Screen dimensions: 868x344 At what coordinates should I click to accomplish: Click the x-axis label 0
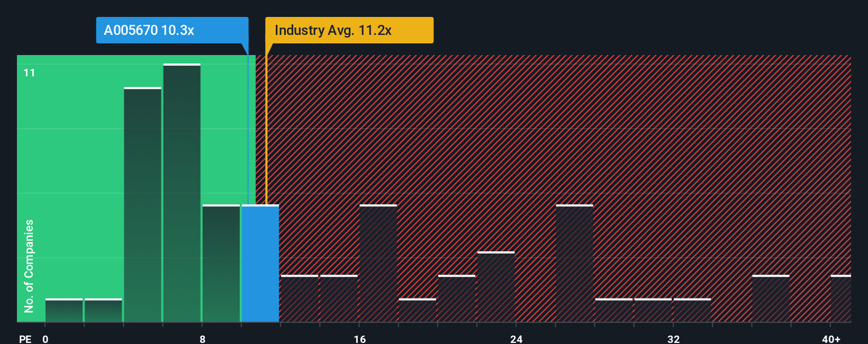(x=46, y=339)
